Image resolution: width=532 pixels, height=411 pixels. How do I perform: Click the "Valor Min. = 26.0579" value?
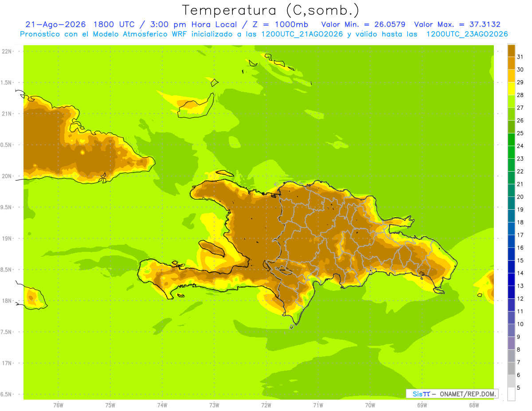[363, 24]
